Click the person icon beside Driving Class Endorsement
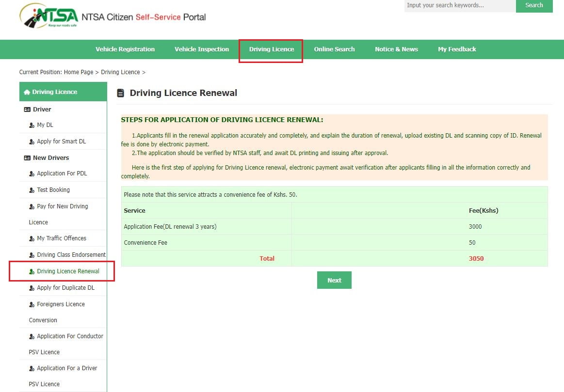564x392 pixels. click(x=32, y=255)
